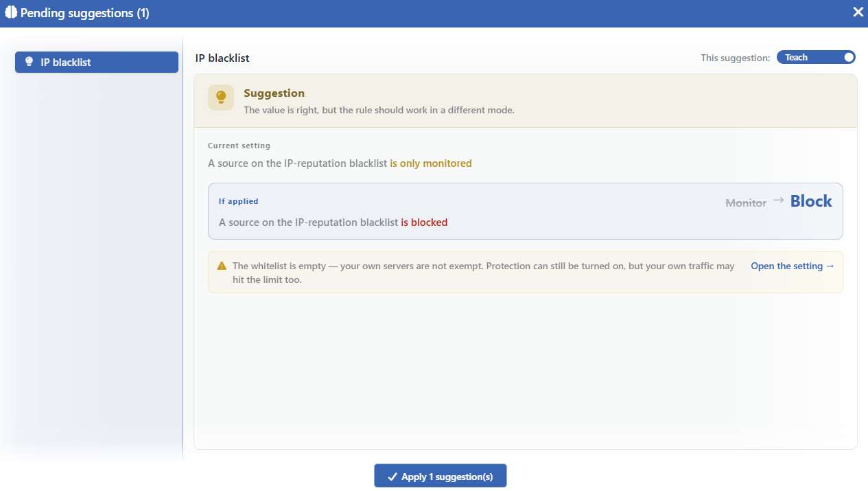Click the 'is blocked' red text
868x491 pixels.
pyautogui.click(x=424, y=222)
